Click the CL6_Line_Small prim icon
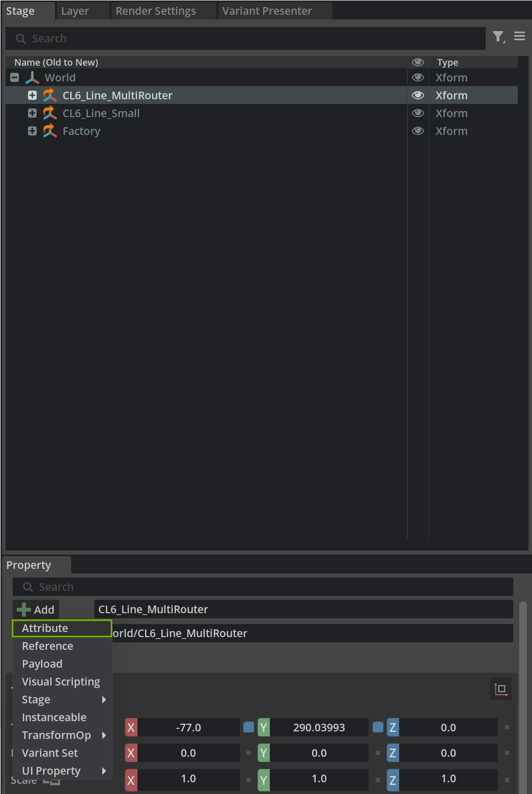Viewport: 532px width, 794px height. [49, 113]
